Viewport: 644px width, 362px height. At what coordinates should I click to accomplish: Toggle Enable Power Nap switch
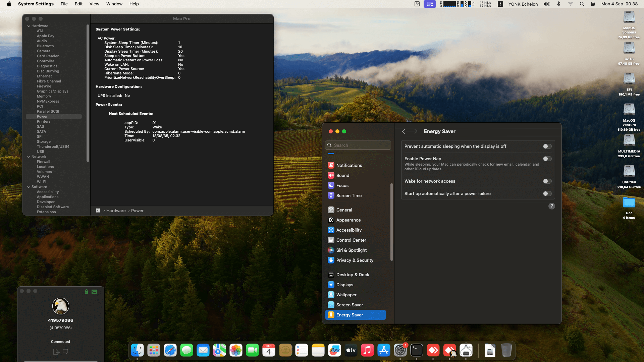pyautogui.click(x=547, y=159)
